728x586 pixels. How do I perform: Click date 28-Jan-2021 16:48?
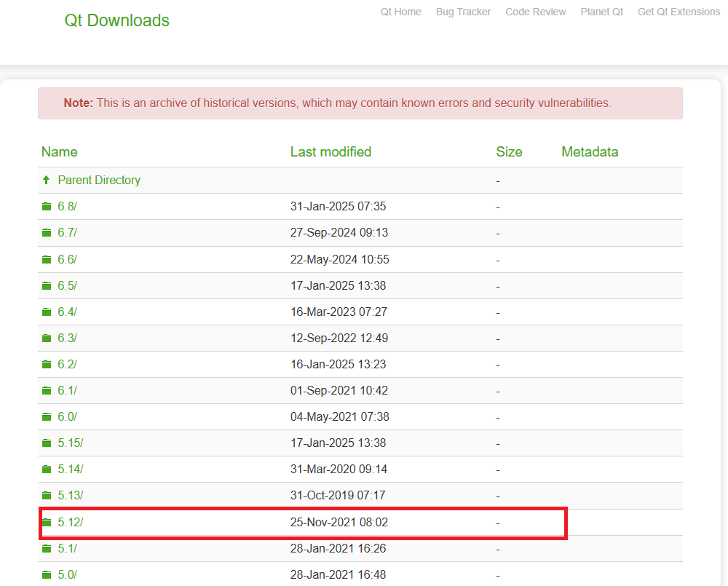click(x=338, y=575)
